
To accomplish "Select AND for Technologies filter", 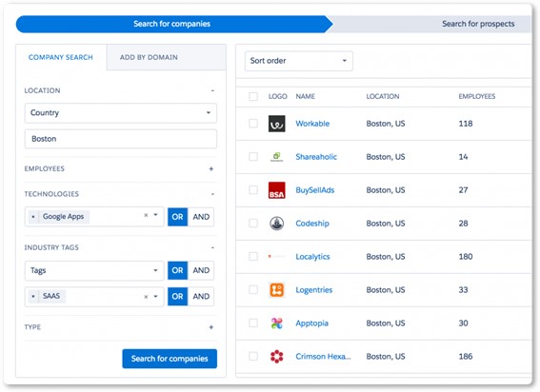I will click(201, 217).
